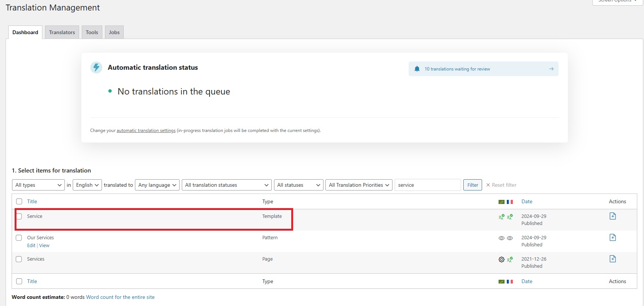Click the action document icon for Our Services
The width and height of the screenshot is (644, 306).
click(x=613, y=237)
